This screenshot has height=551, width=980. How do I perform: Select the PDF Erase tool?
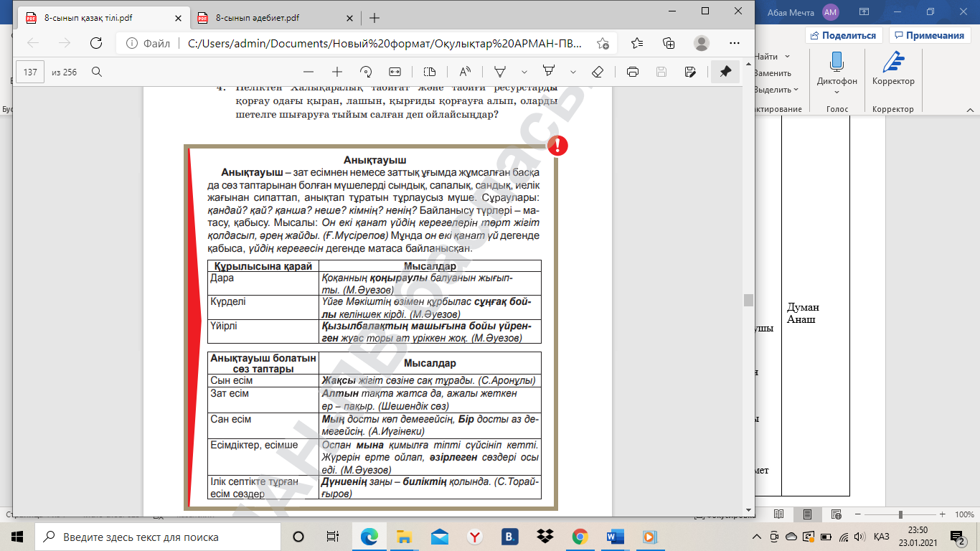point(597,72)
